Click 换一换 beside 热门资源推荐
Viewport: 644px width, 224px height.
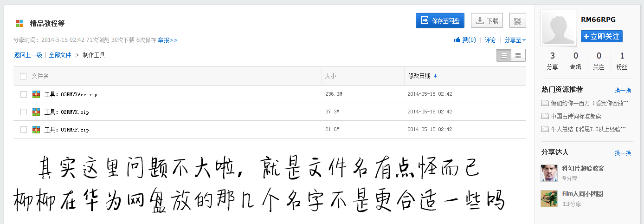pyautogui.click(x=623, y=90)
